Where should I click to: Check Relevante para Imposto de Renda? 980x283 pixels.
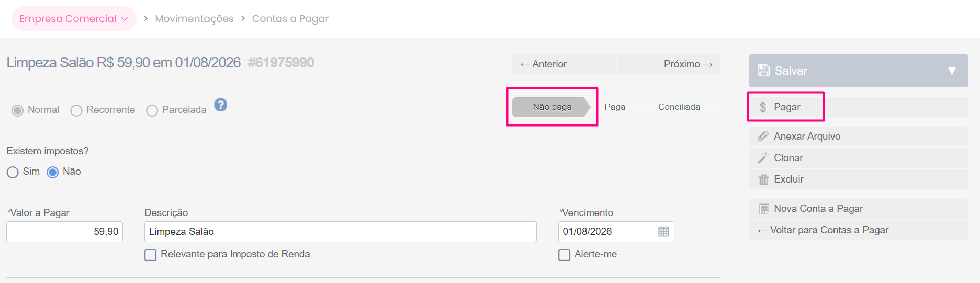pos(151,255)
